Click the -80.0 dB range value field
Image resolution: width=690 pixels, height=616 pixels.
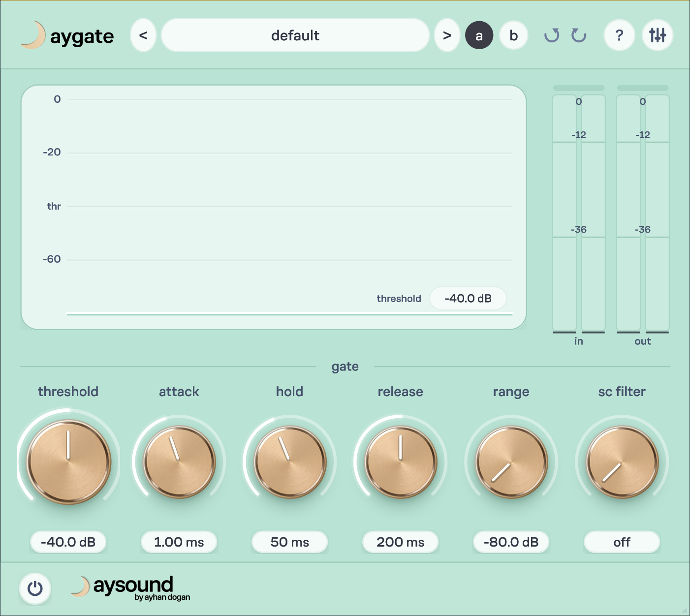coord(511,542)
